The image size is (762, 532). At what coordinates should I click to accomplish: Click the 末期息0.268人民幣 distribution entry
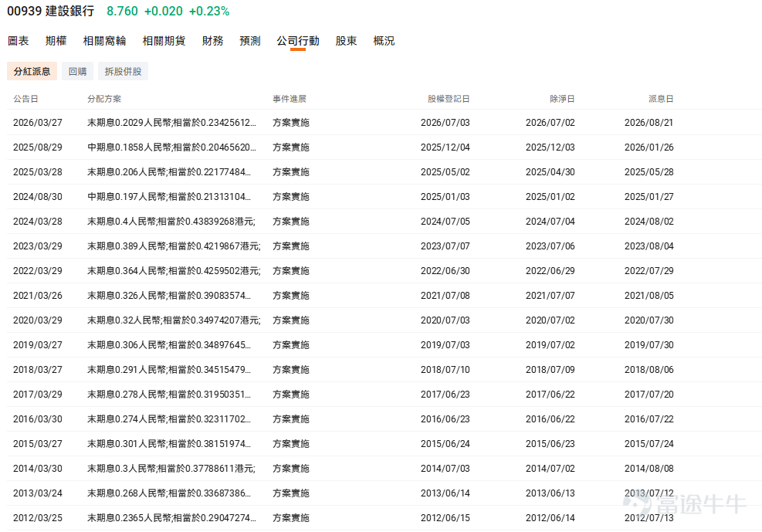coord(169,494)
